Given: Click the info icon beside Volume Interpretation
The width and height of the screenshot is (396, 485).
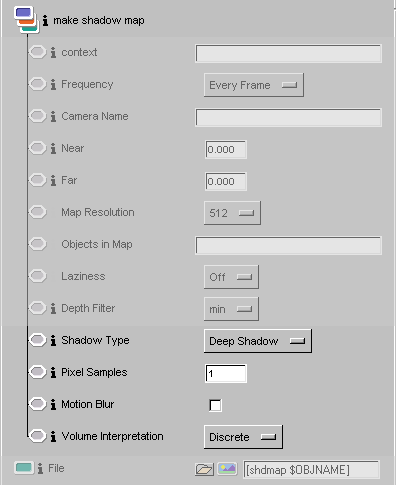Looking at the screenshot, I should (53, 436).
